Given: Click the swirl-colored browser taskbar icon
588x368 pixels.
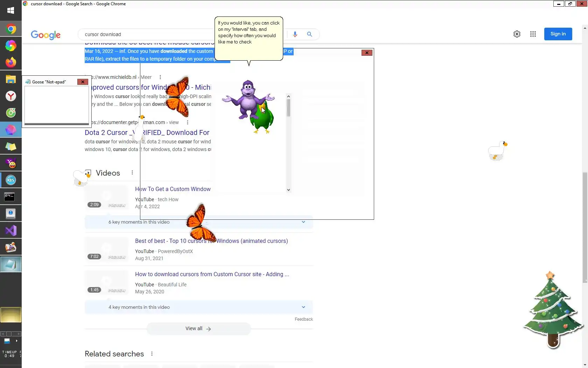Looking at the screenshot, I should (x=10, y=46).
